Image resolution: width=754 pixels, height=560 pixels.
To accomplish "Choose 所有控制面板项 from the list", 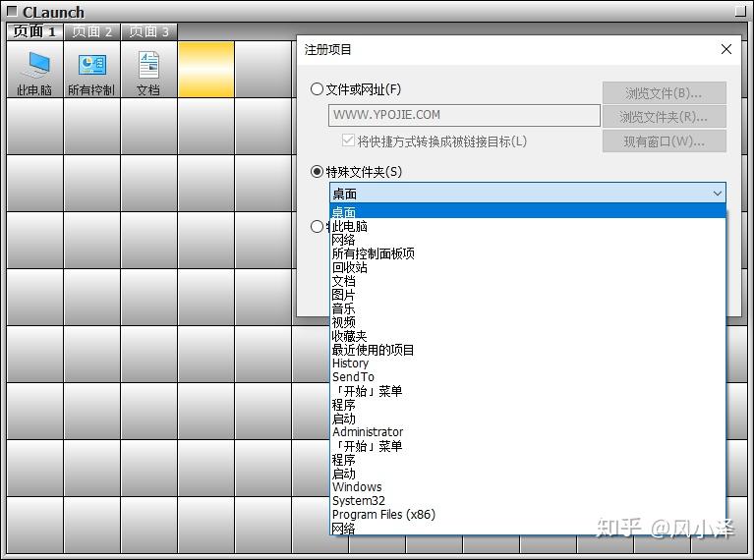I will point(528,253).
